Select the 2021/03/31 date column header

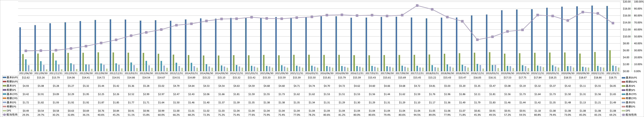tap(613, 73)
